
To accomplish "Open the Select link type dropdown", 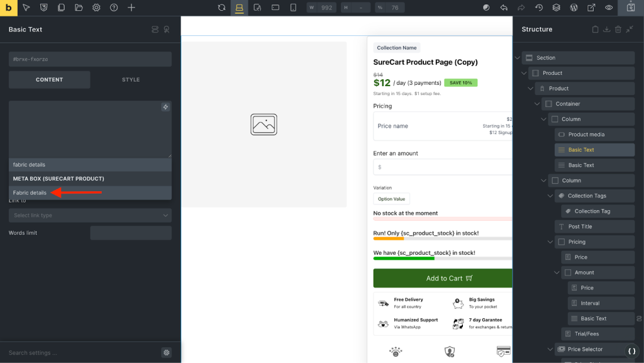I will tap(90, 215).
